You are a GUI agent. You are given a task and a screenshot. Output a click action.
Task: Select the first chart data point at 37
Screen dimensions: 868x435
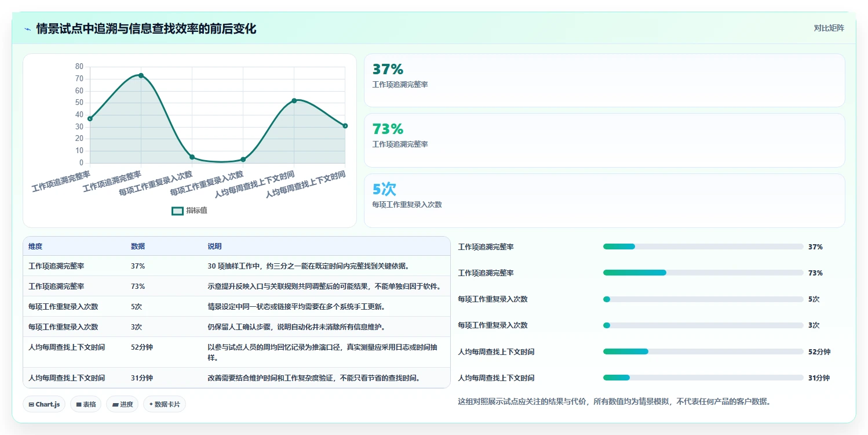[90, 119]
